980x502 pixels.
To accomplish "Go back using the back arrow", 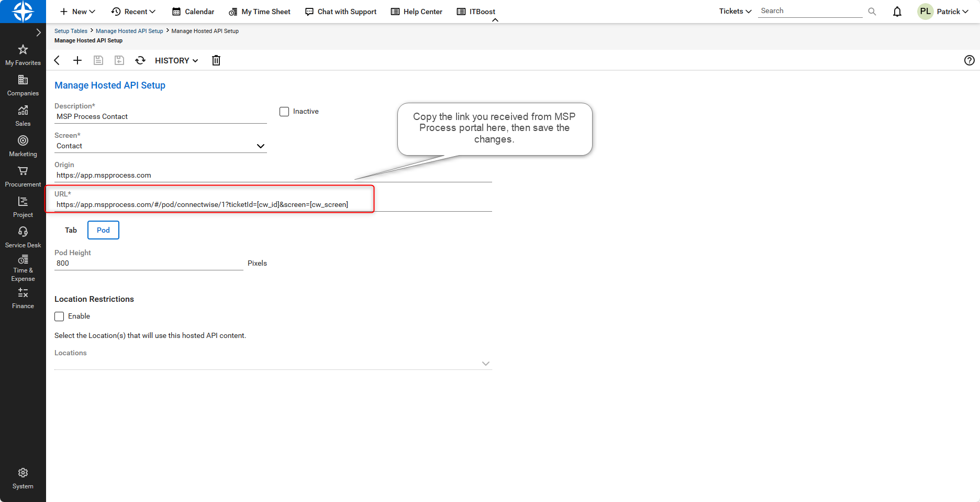I will (x=57, y=60).
